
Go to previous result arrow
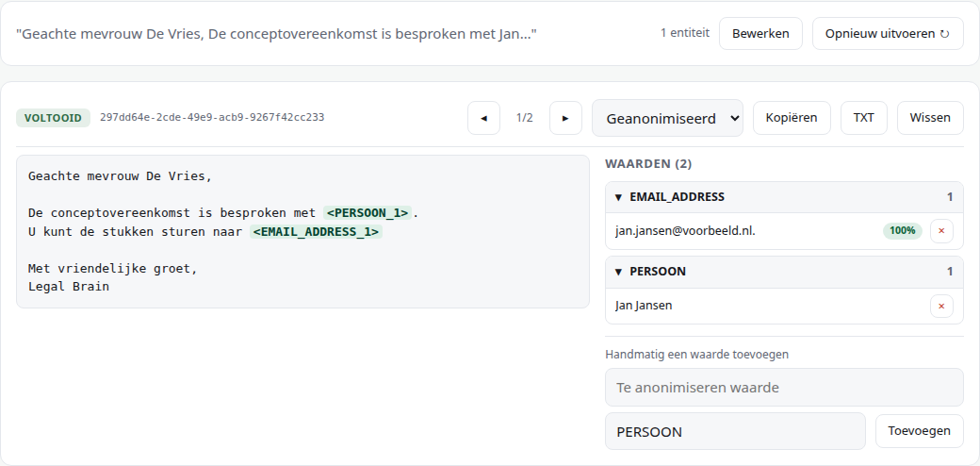click(483, 118)
